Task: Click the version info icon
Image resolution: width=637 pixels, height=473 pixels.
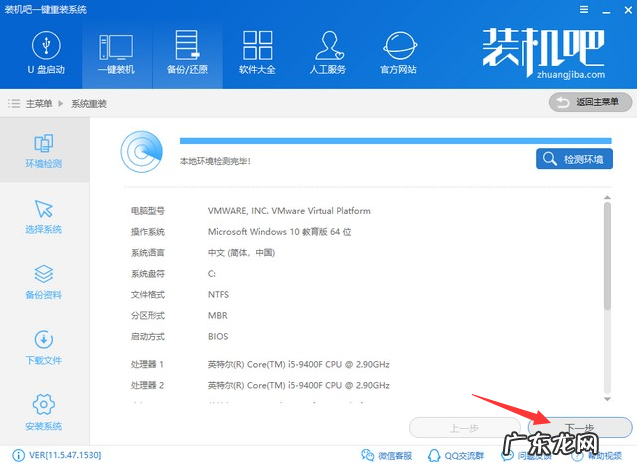Action: pyautogui.click(x=18, y=456)
